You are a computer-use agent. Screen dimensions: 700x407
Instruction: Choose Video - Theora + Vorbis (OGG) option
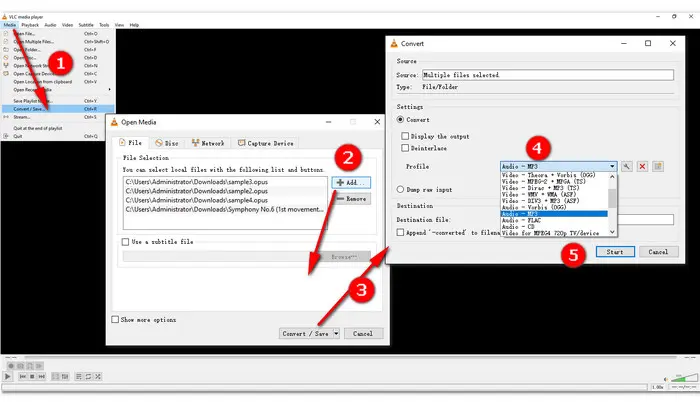554,175
